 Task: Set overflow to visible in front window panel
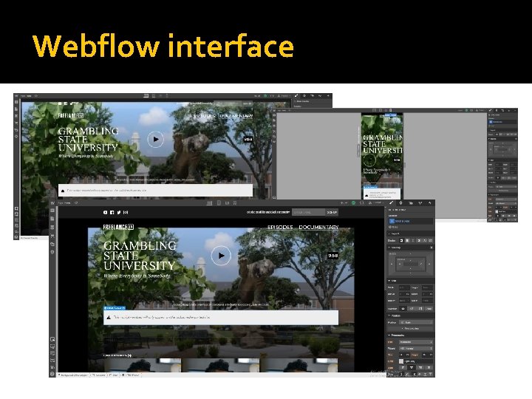[403, 309]
